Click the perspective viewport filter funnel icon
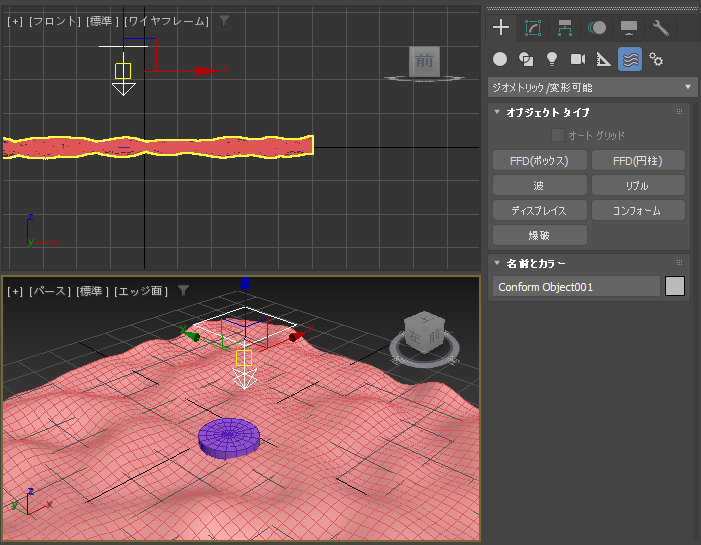The width and height of the screenshot is (701, 545). [183, 290]
